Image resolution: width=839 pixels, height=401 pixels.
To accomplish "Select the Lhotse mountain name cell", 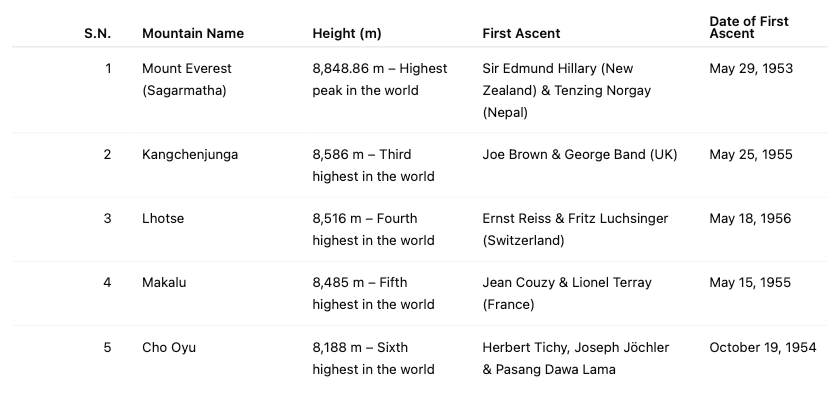I will (x=163, y=218).
